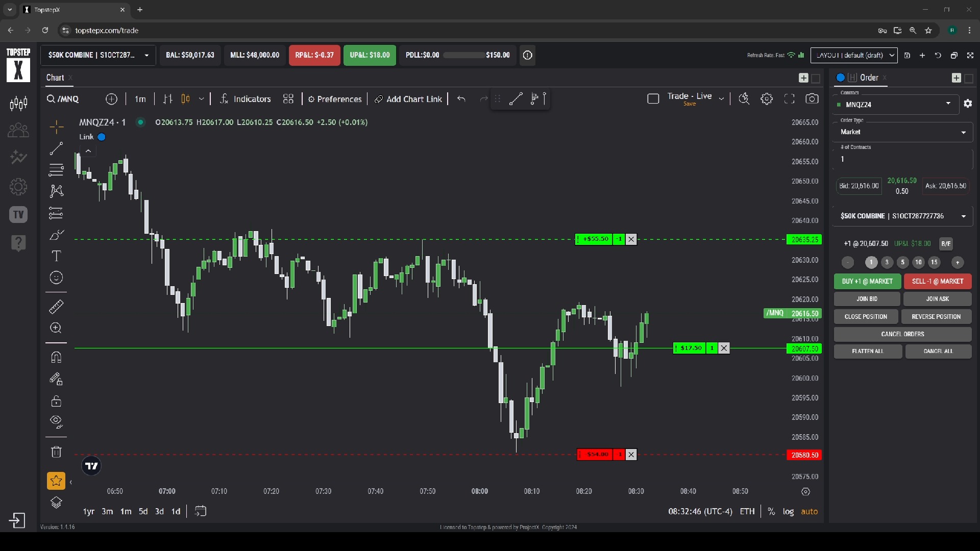The image size is (980, 551).
Task: Select quantity preset 5
Action: [x=902, y=262]
